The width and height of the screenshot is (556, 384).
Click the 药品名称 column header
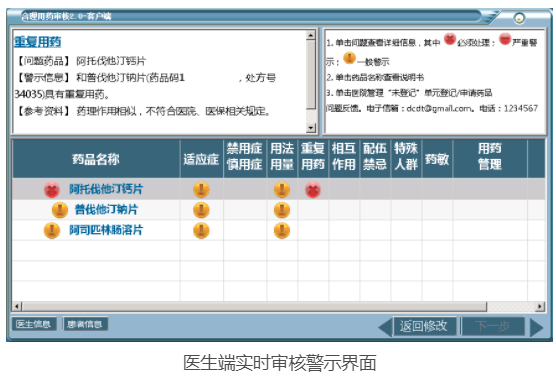(96, 159)
